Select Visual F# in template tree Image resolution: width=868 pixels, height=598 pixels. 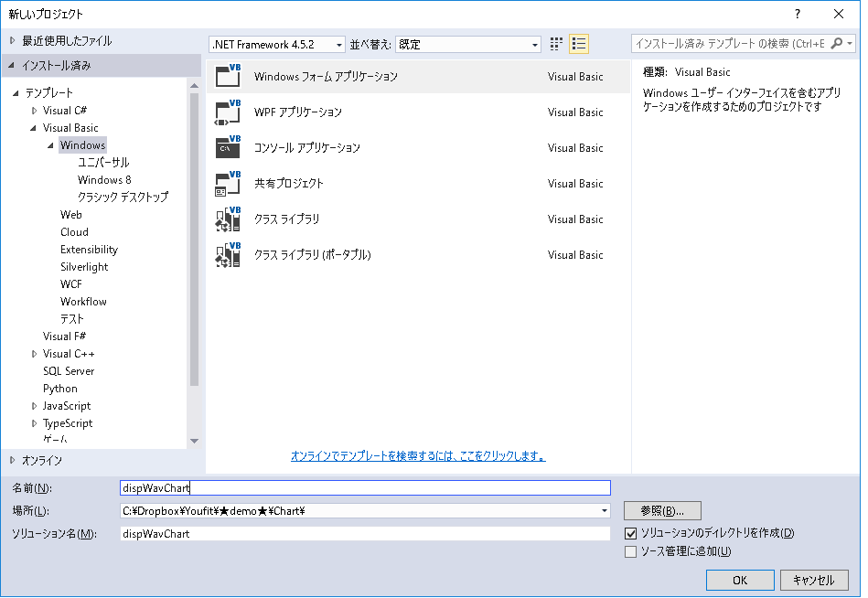(64, 336)
